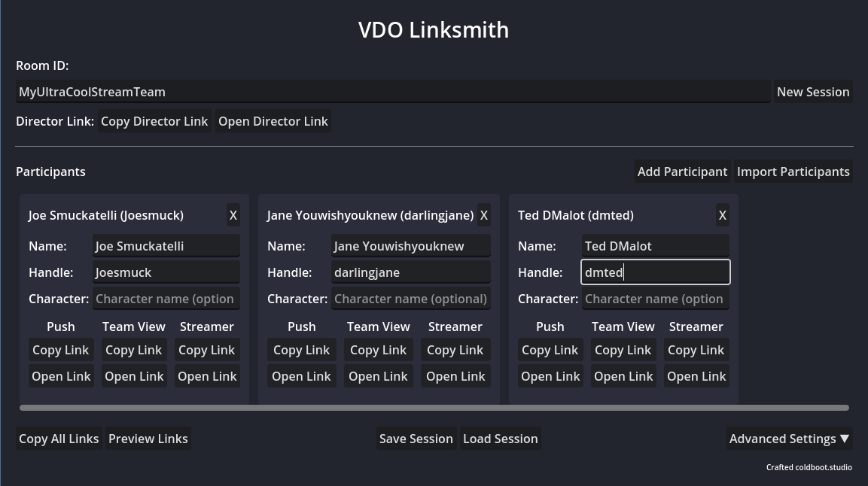Open Joe's Streamer link
The image size is (868, 486).
(207, 376)
